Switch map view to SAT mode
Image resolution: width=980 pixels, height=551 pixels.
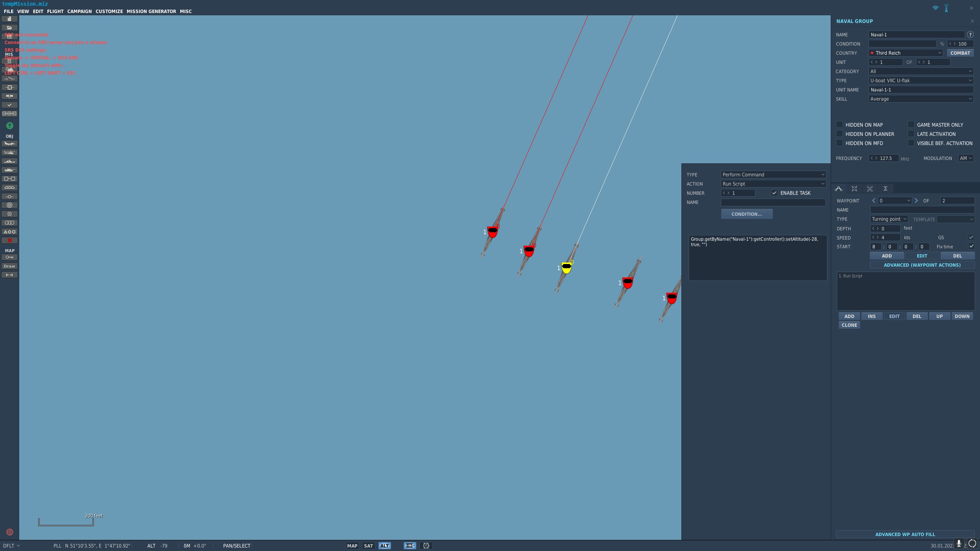368,546
